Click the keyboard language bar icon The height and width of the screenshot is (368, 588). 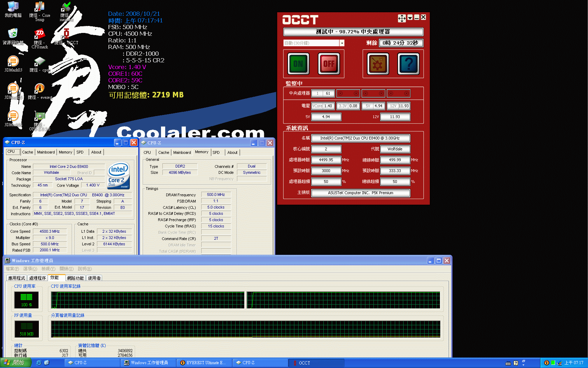508,363
